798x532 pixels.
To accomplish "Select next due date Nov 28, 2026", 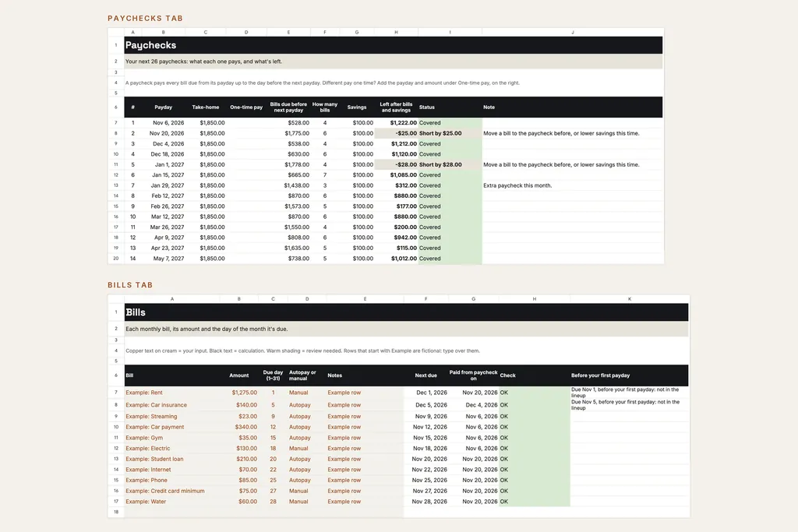I will (426, 502).
